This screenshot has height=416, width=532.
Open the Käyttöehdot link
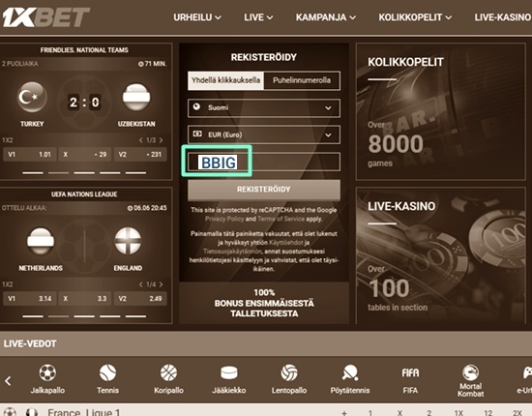click(x=286, y=243)
